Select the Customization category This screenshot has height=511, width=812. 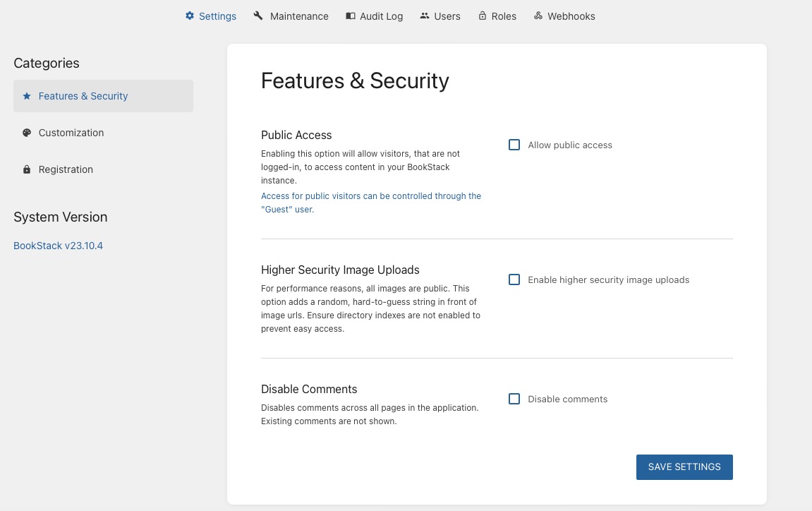71,133
